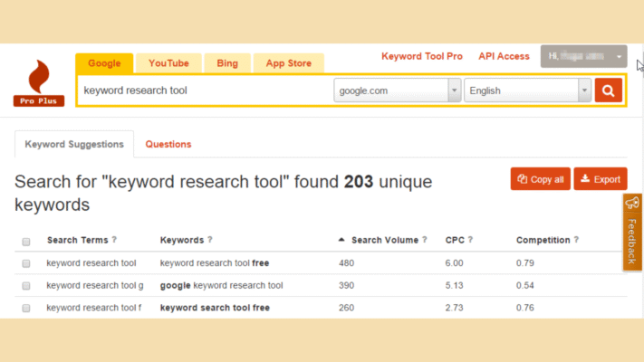Click search term 'keyword research tool f'
This screenshot has height=362, width=644.
point(94,308)
